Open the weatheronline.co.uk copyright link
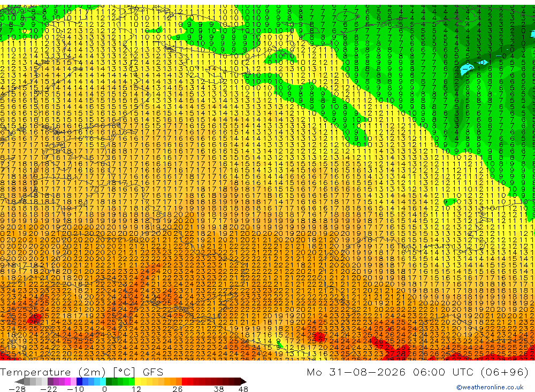Image resolution: width=535 pixels, height=392 pixels. [490, 387]
